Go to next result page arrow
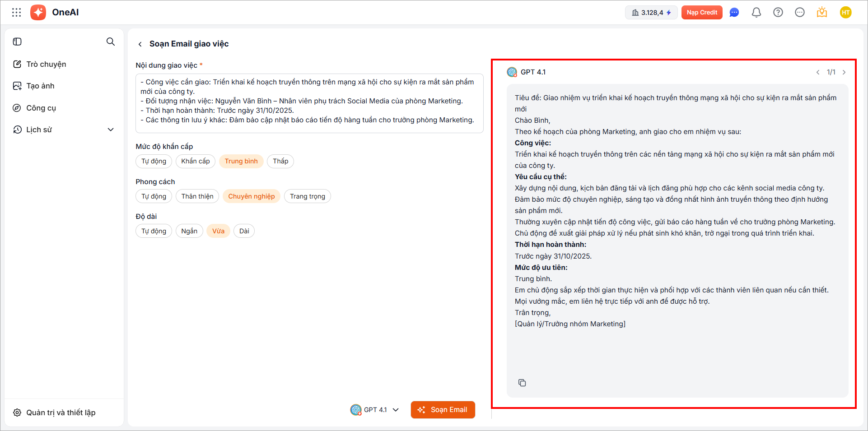 844,72
